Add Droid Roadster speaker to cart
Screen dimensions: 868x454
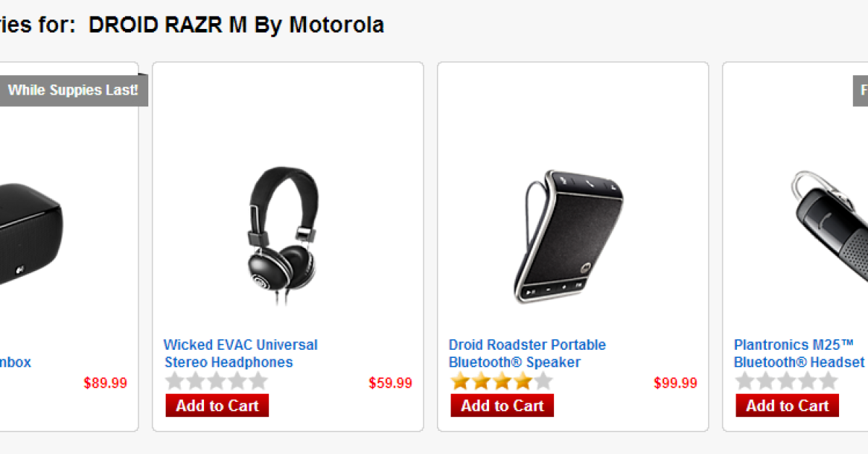tap(502, 406)
